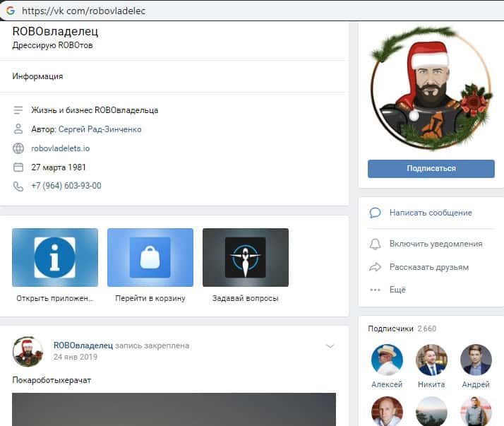The height and width of the screenshot is (426, 504).
Task: Click the name Андрей under avatar
Action: click(476, 384)
